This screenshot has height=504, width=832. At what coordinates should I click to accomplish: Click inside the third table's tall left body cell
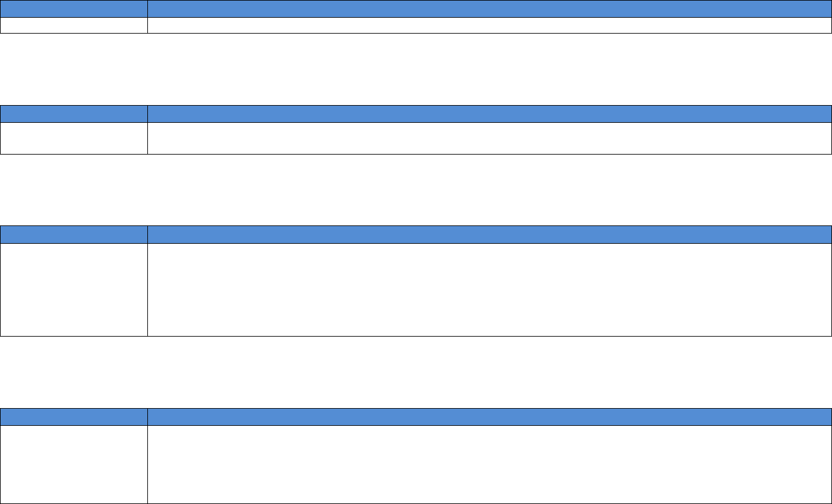pos(74,290)
